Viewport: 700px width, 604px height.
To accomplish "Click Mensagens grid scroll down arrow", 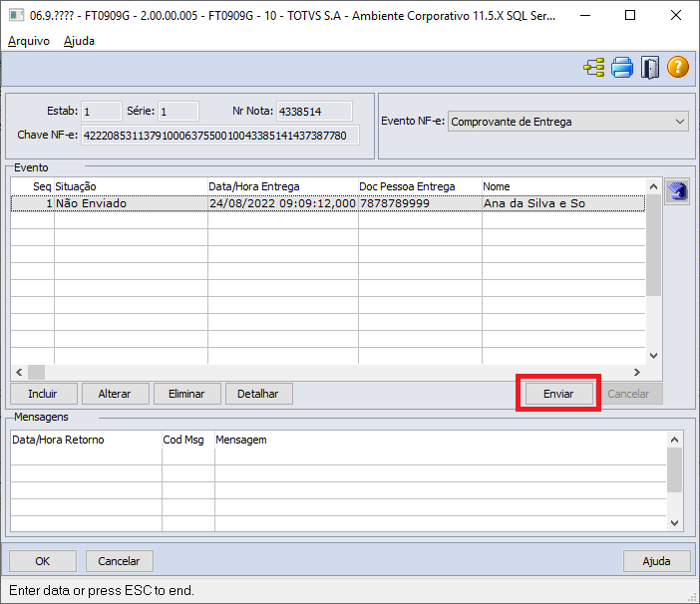I will [674, 523].
